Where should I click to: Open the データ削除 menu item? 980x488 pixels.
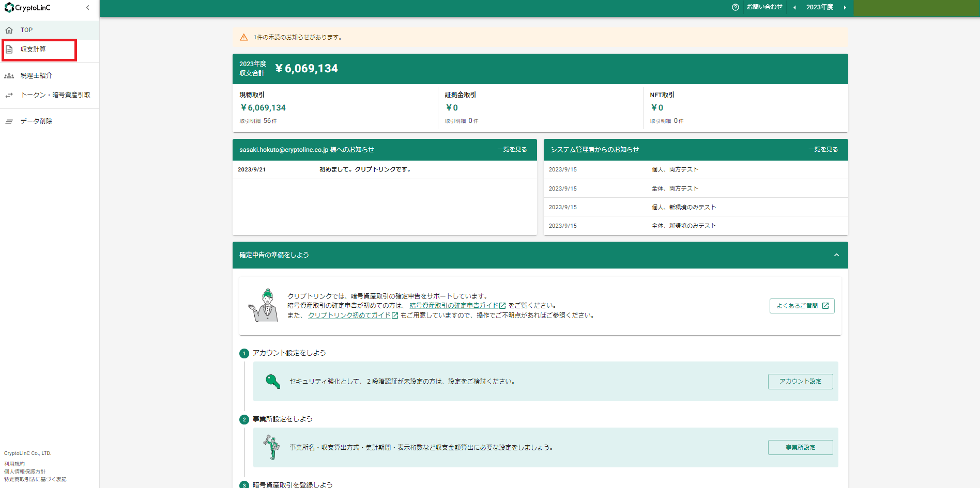click(x=50, y=121)
